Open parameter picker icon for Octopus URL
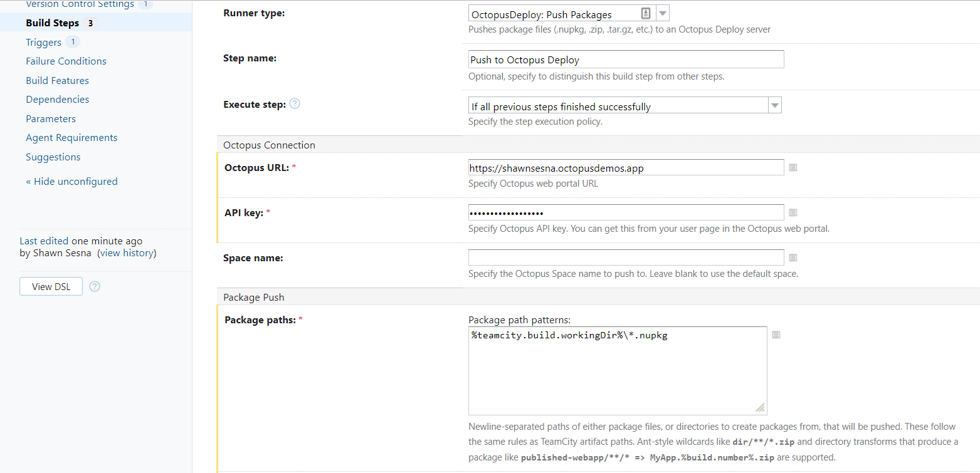Screen dimensions: 980x473 point(793,168)
